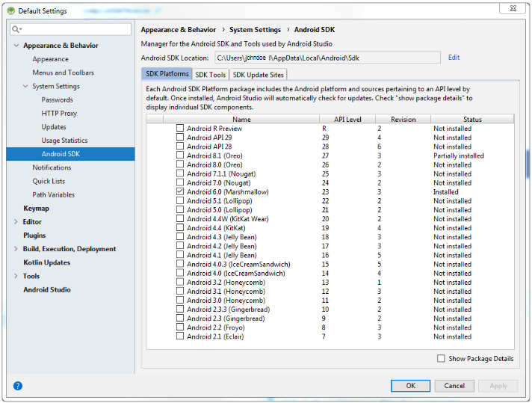Click the Android Studio logo in title bar
The width and height of the screenshot is (532, 403).
11,11
